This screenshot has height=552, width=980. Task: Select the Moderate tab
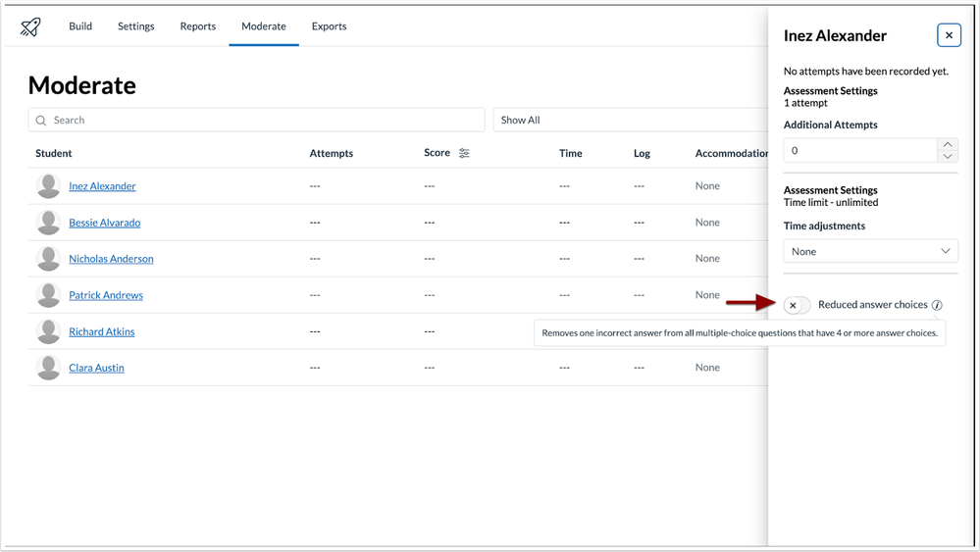point(264,26)
